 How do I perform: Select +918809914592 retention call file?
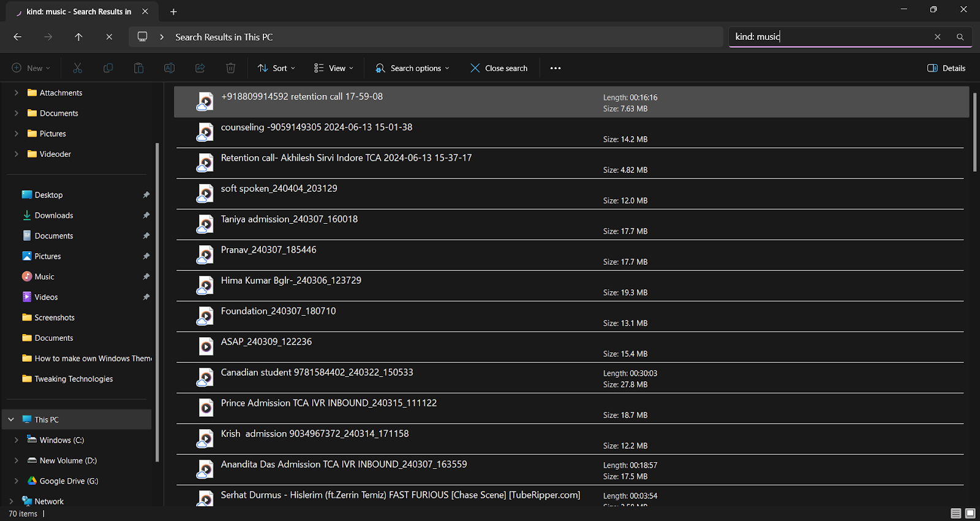[571, 102]
